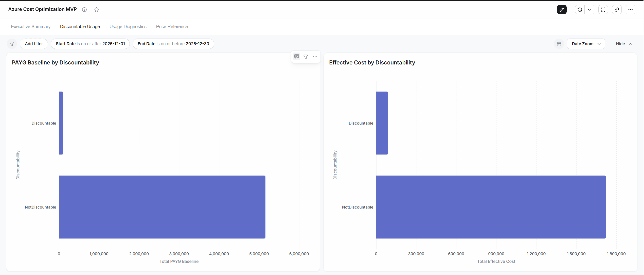The image size is (644, 275).
Task: Expand the refresh options dropdown arrow
Action: pyautogui.click(x=589, y=10)
